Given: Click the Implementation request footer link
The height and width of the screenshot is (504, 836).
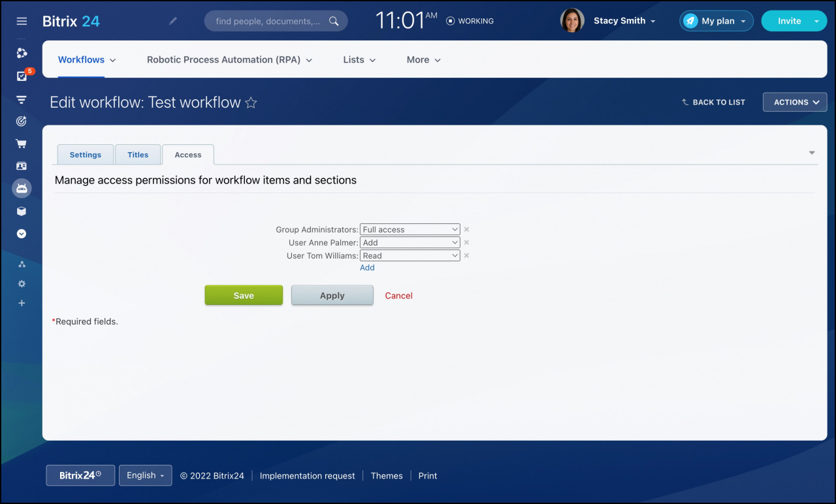Looking at the screenshot, I should click(308, 476).
